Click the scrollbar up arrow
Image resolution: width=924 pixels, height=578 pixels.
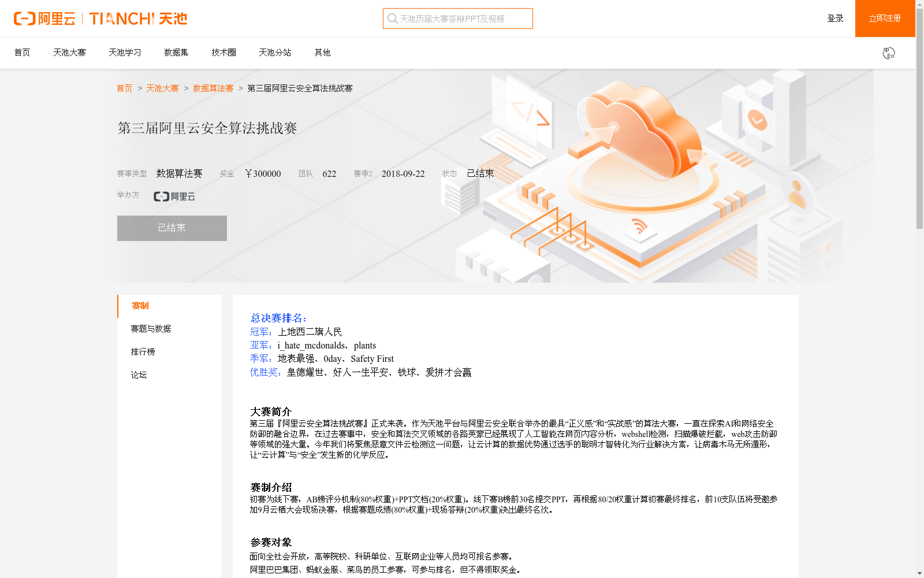919,4
